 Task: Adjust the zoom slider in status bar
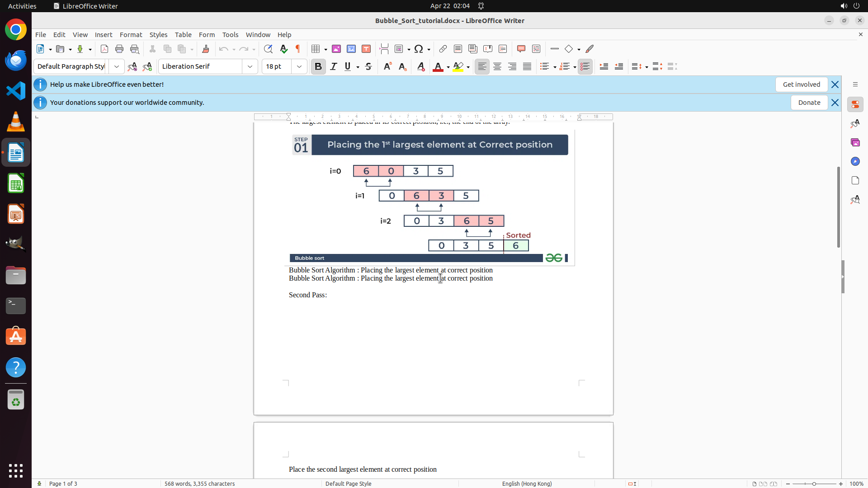(x=814, y=484)
